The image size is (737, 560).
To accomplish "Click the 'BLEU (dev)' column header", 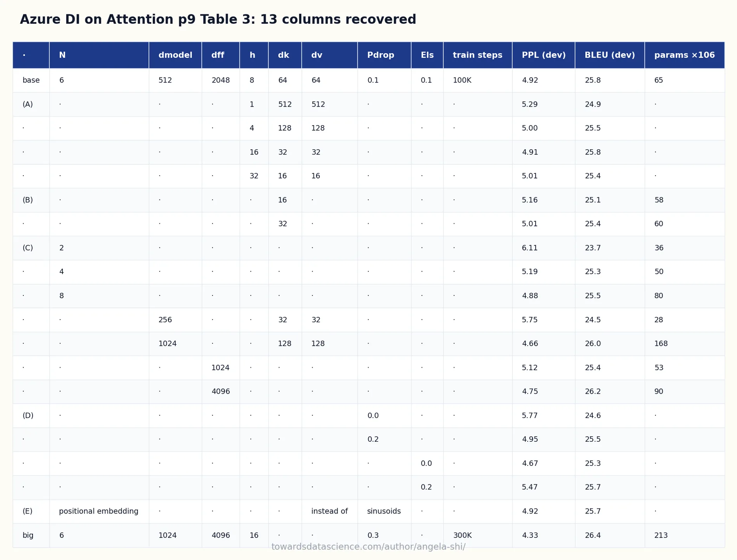I will [610, 55].
